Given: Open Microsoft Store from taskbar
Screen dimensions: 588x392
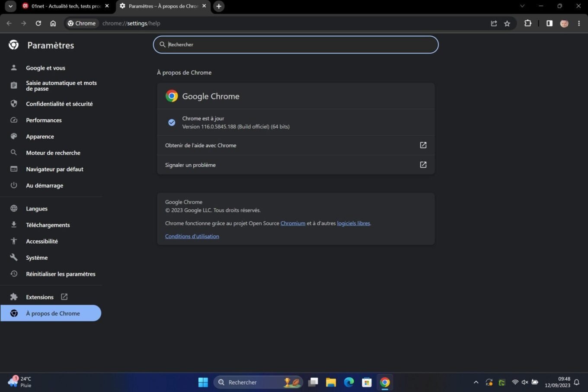Looking at the screenshot, I should pos(367,382).
